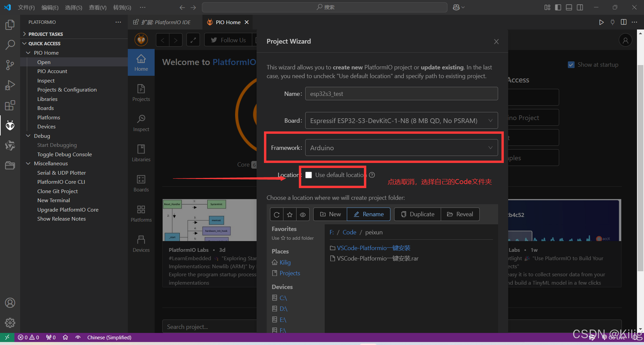Click the title bar search box
Screen dimensions: 644x345
pyautogui.click(x=325, y=7)
